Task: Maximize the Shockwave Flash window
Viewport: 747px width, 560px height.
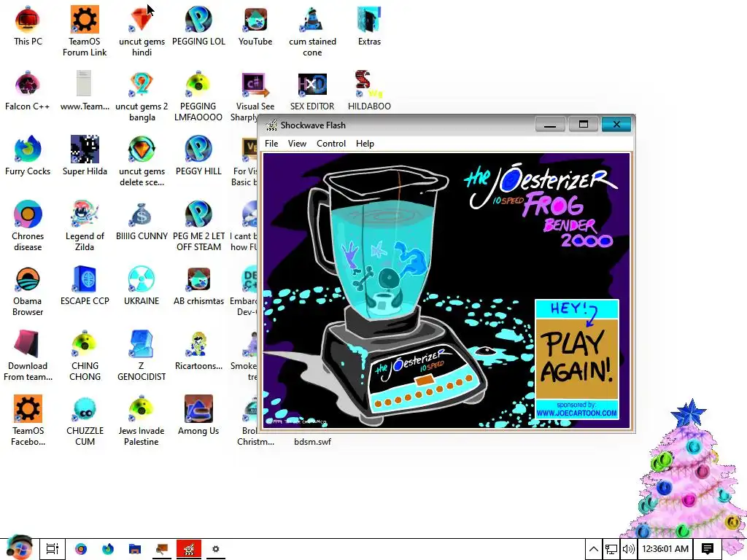Action: (583, 124)
